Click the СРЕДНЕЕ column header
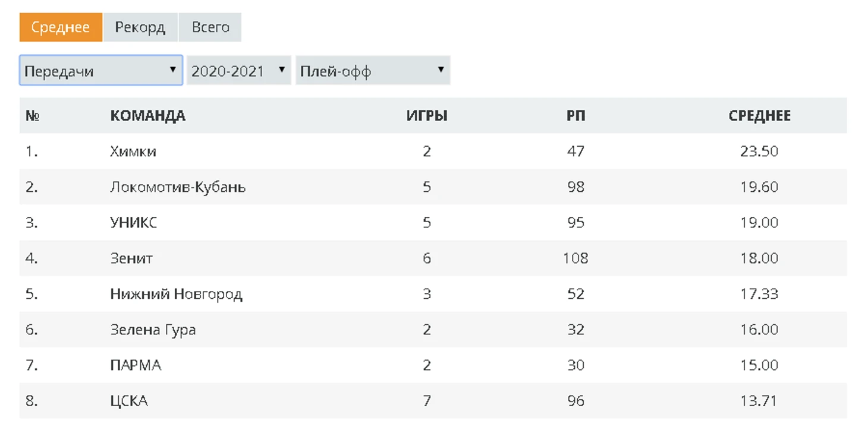The image size is (868, 430). 759,116
